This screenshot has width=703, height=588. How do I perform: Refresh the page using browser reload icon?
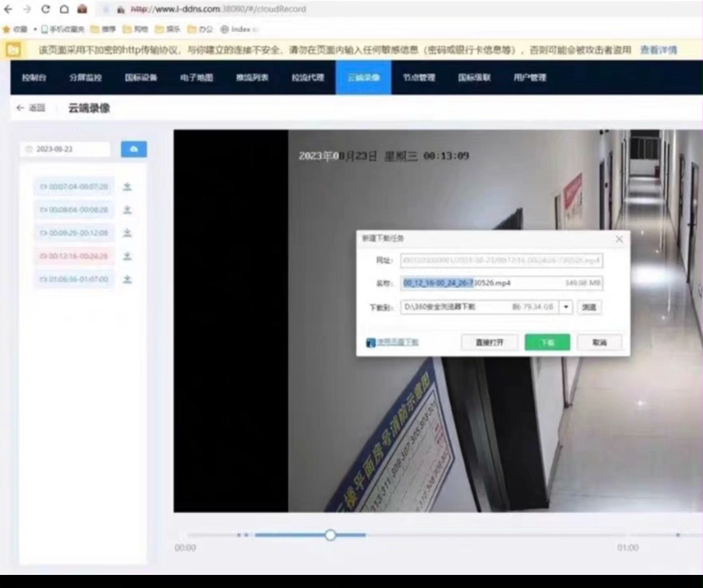(46, 9)
